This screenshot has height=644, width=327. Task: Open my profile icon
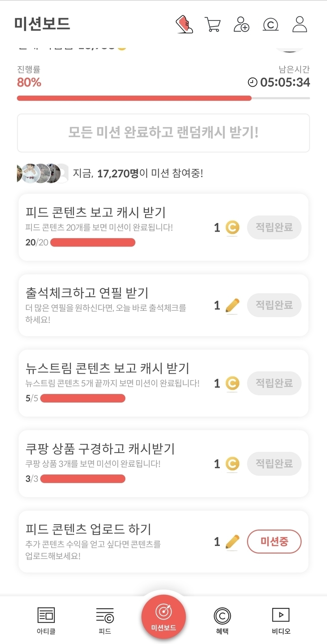click(299, 24)
